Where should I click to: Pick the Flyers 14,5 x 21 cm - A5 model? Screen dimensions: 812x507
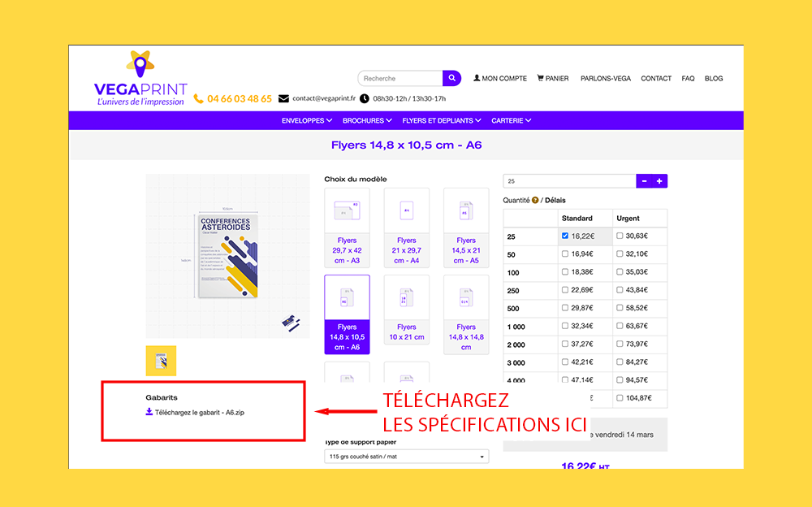[x=466, y=227]
